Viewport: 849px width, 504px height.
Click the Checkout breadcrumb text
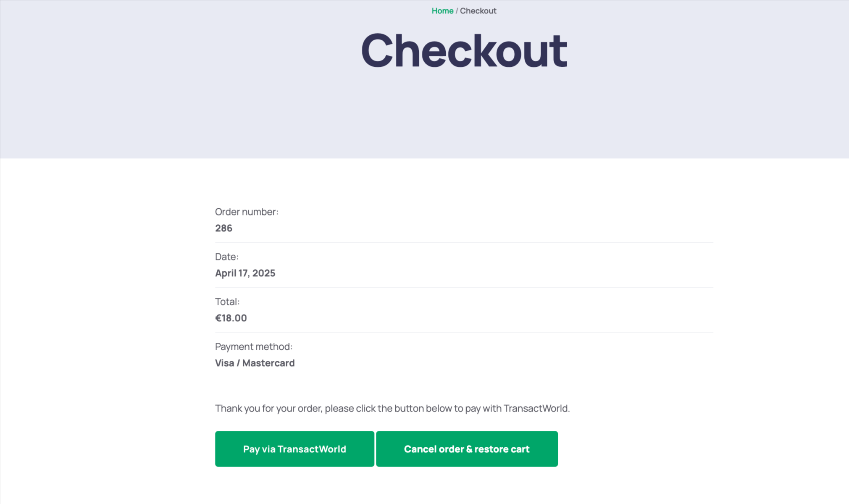pos(478,11)
